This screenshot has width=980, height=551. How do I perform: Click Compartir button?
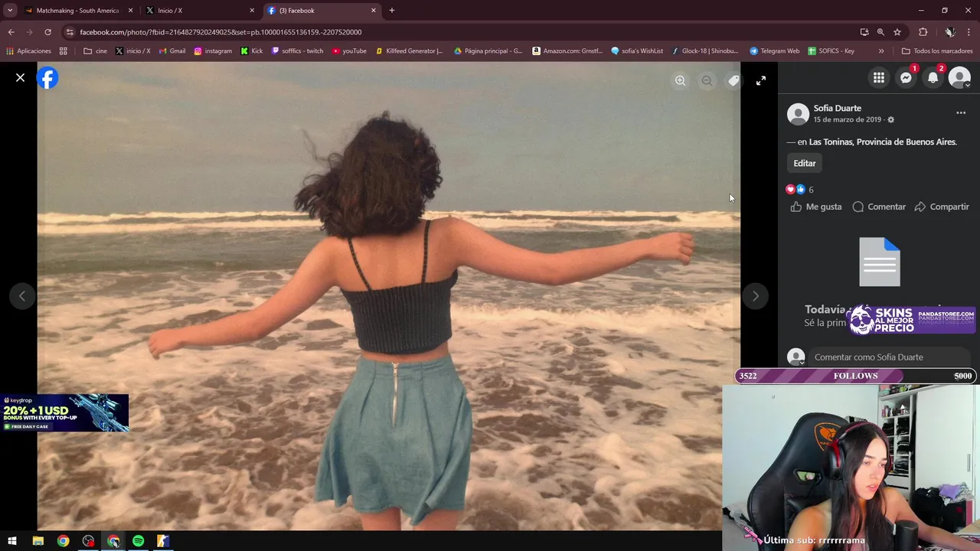pyautogui.click(x=942, y=207)
